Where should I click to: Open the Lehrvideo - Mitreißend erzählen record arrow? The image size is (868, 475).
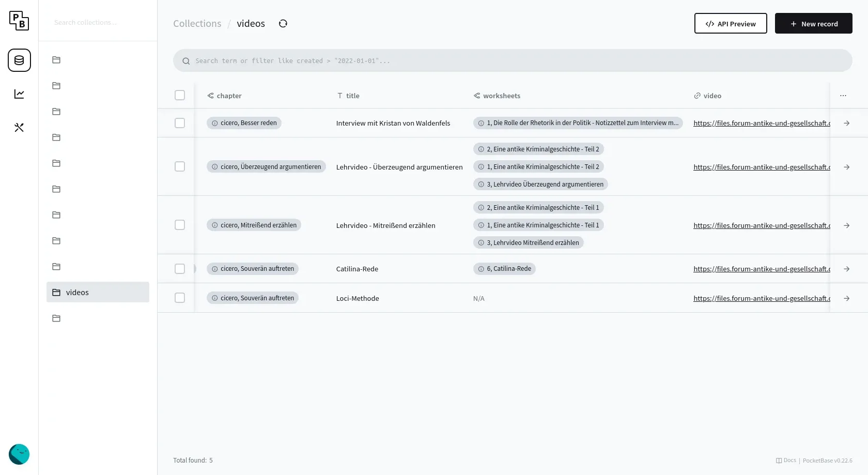pos(846,225)
